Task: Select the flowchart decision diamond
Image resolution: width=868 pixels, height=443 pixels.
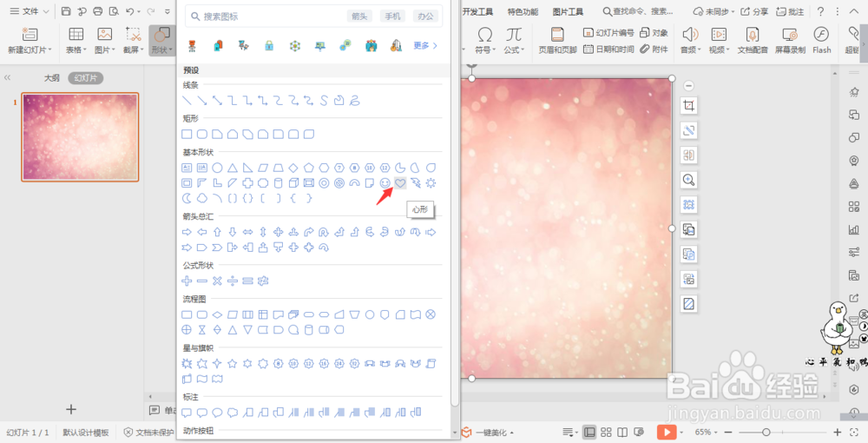Action: 218,314
